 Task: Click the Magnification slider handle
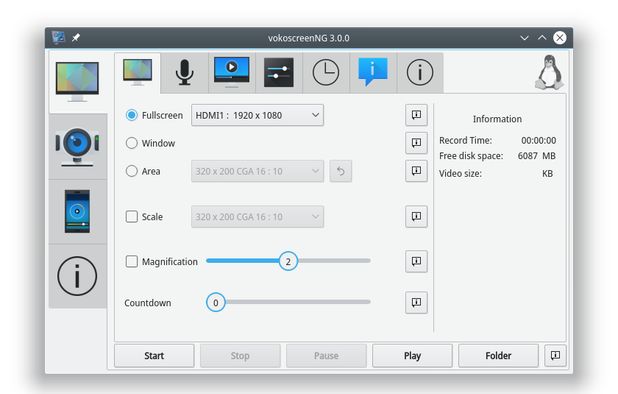[x=288, y=261]
